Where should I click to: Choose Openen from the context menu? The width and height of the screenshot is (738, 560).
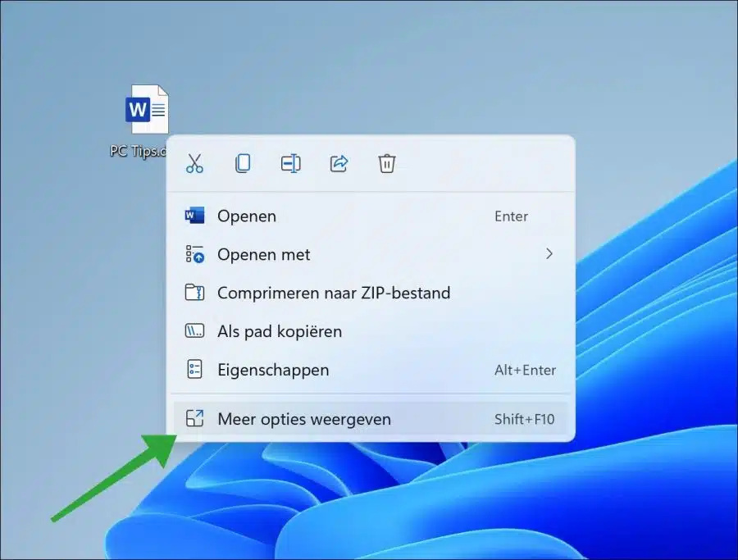tap(371, 216)
